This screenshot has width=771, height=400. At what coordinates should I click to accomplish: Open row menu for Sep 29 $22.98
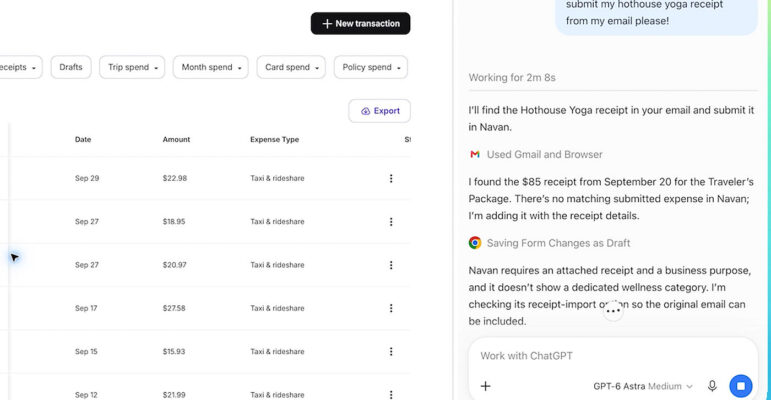click(391, 179)
